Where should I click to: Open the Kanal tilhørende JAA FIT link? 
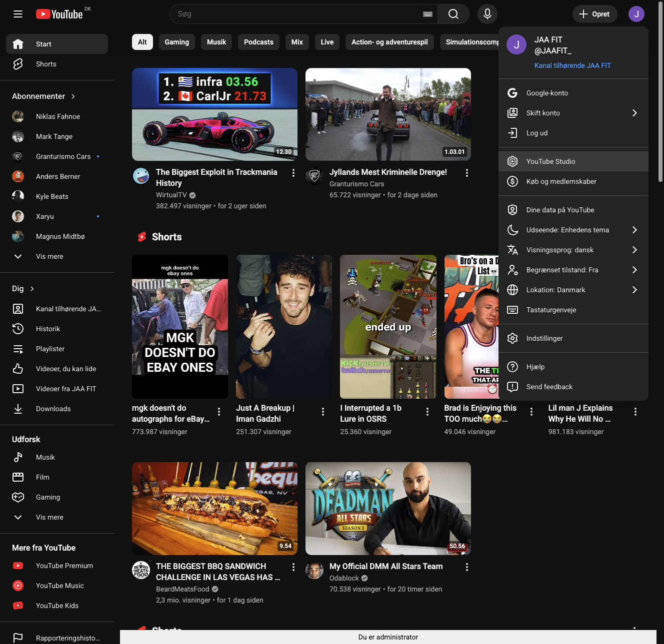(572, 65)
